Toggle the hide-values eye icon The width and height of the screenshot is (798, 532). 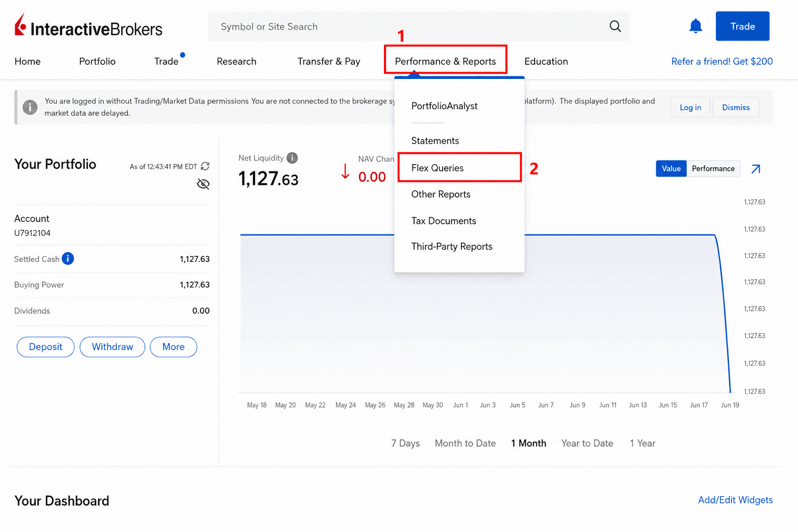[x=204, y=184]
